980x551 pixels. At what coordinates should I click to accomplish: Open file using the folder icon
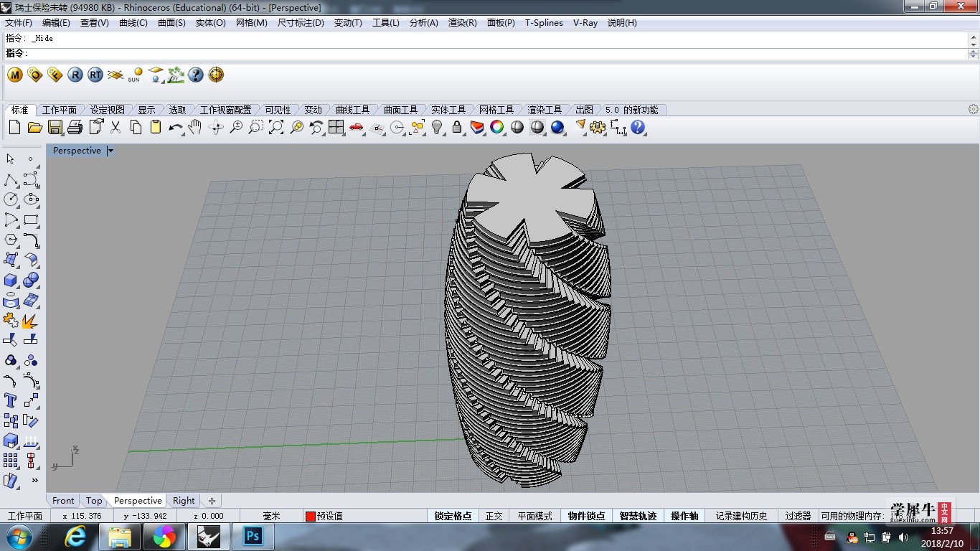[x=34, y=128]
